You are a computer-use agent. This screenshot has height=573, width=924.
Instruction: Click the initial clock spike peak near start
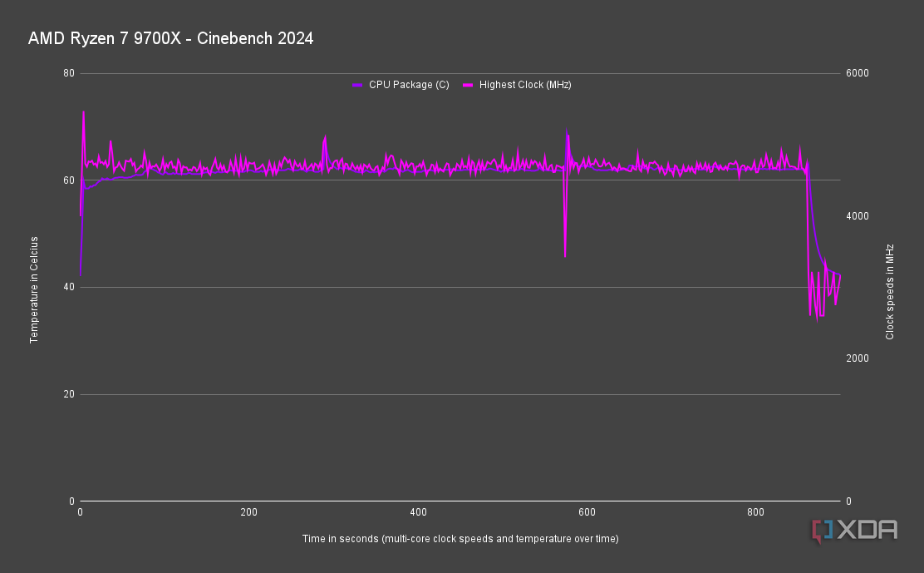point(83,112)
